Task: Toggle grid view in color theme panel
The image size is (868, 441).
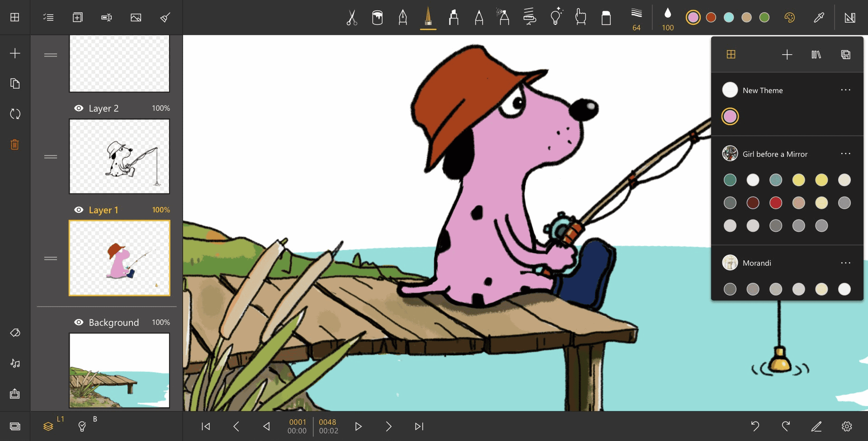Action: pyautogui.click(x=731, y=54)
